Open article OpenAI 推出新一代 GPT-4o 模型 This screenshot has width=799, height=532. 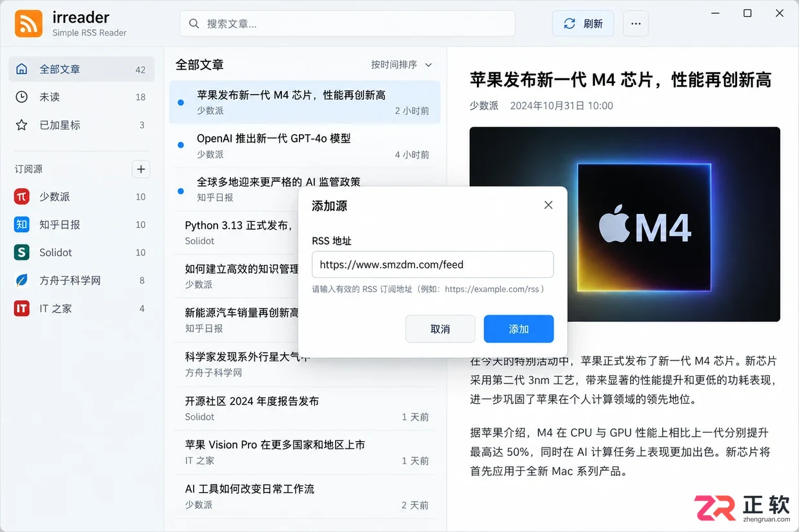[305, 146]
